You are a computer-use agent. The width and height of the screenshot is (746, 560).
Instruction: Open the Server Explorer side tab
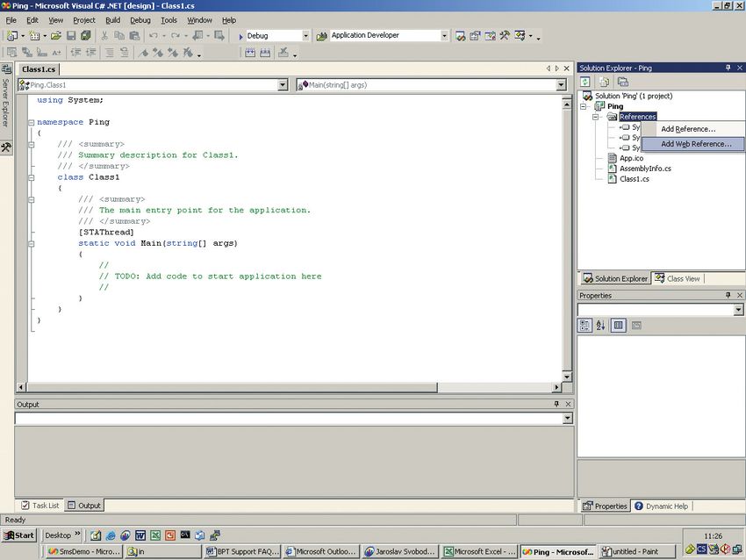[x=6, y=96]
